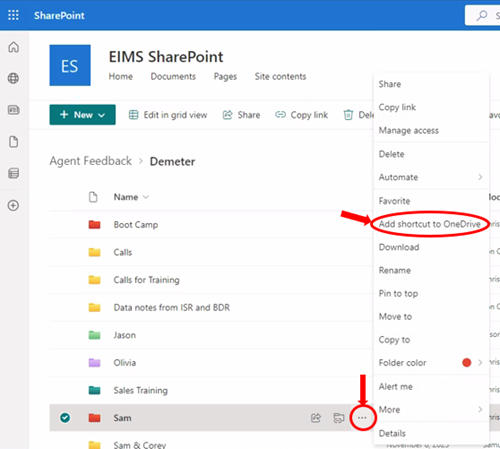Open more actions ellipsis on Sam row

[x=362, y=418]
